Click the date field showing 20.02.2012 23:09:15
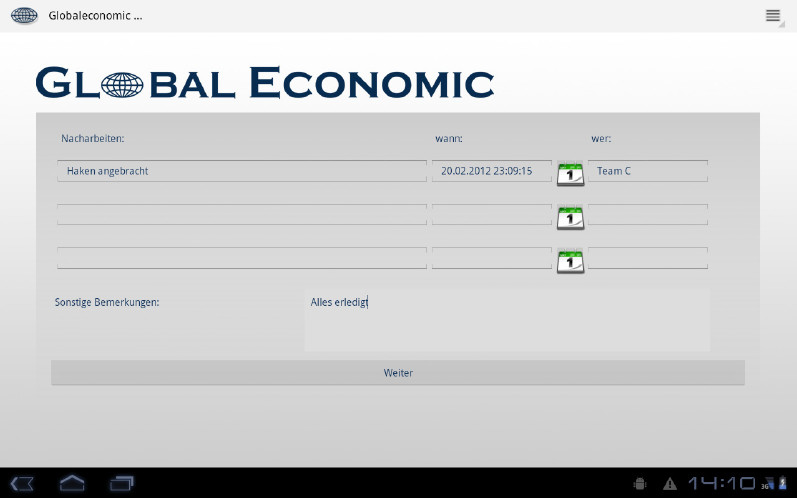 [x=492, y=171]
